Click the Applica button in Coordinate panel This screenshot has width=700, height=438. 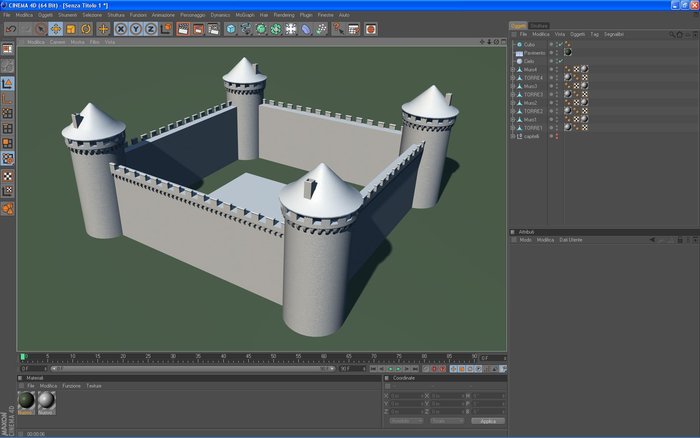[x=487, y=421]
